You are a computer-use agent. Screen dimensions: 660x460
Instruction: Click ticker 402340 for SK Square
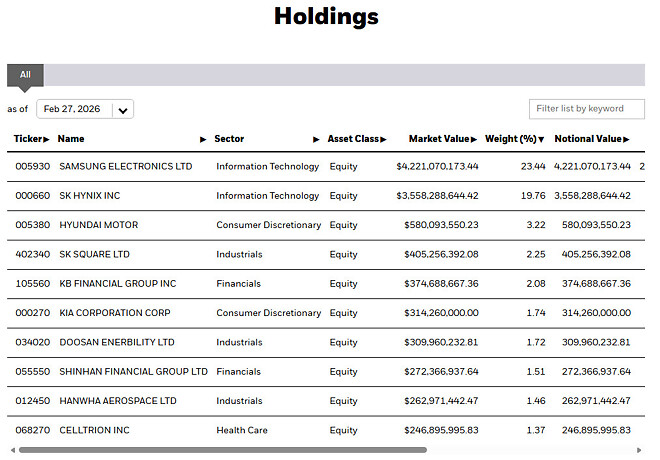[32, 254]
